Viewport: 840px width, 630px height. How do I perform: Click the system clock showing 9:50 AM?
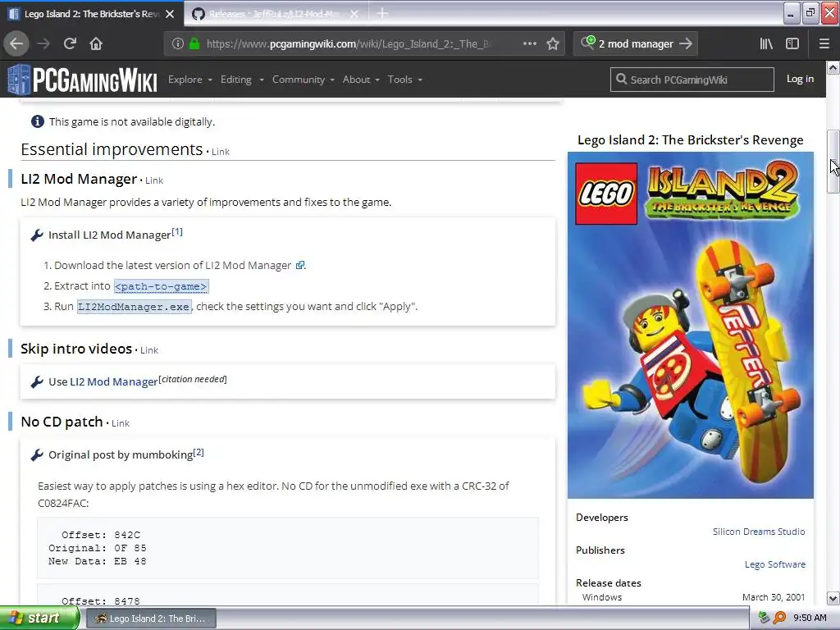click(810, 618)
